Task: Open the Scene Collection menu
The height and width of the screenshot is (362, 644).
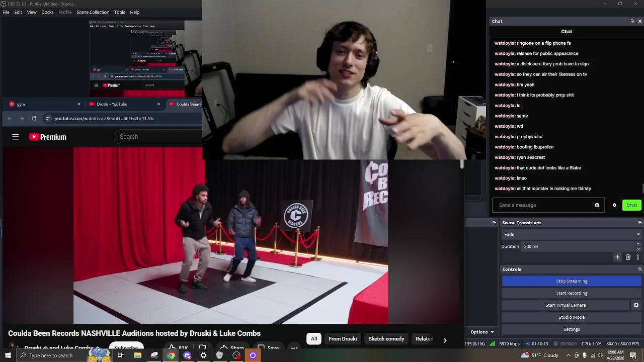Action: pyautogui.click(x=93, y=12)
